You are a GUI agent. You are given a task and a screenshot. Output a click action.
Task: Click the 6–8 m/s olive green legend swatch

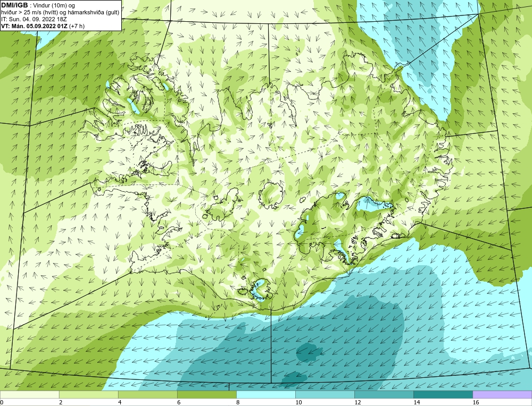(x=206, y=394)
